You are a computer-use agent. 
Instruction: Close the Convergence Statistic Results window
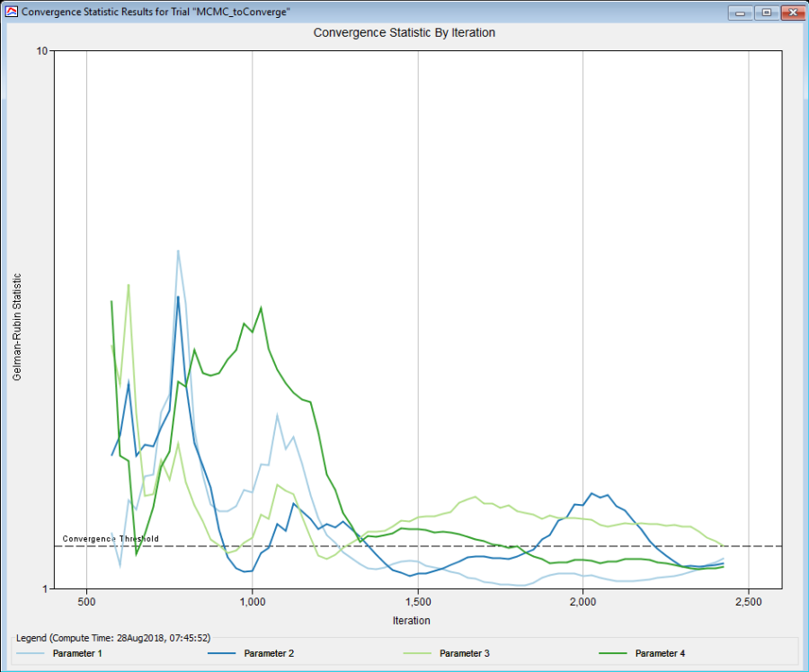click(x=791, y=13)
